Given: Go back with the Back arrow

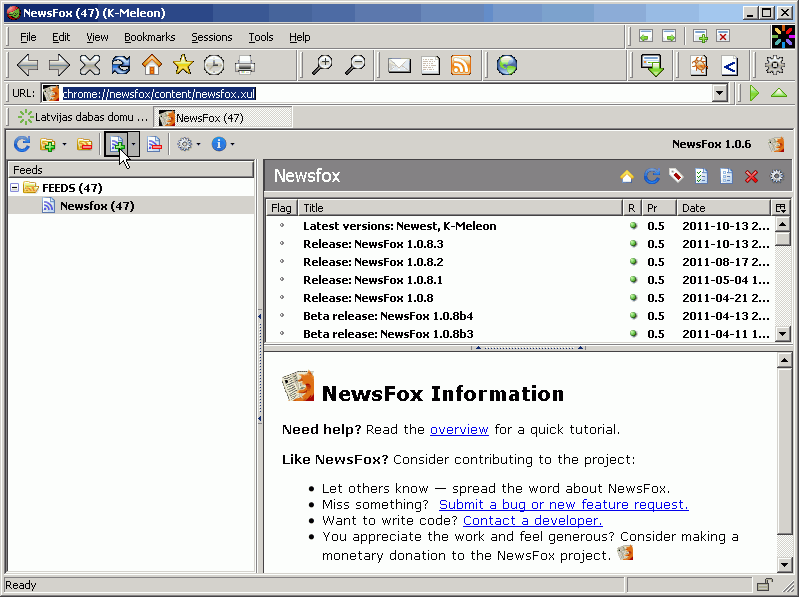Looking at the screenshot, I should point(28,65).
